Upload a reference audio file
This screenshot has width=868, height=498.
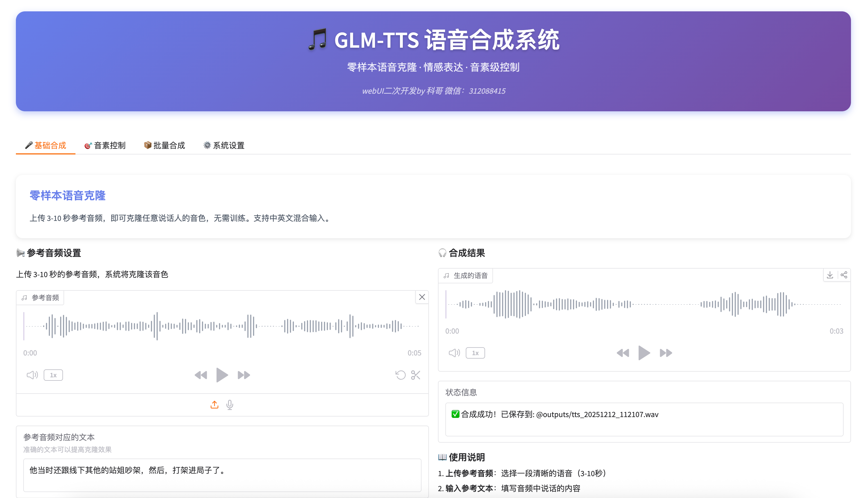tap(214, 404)
